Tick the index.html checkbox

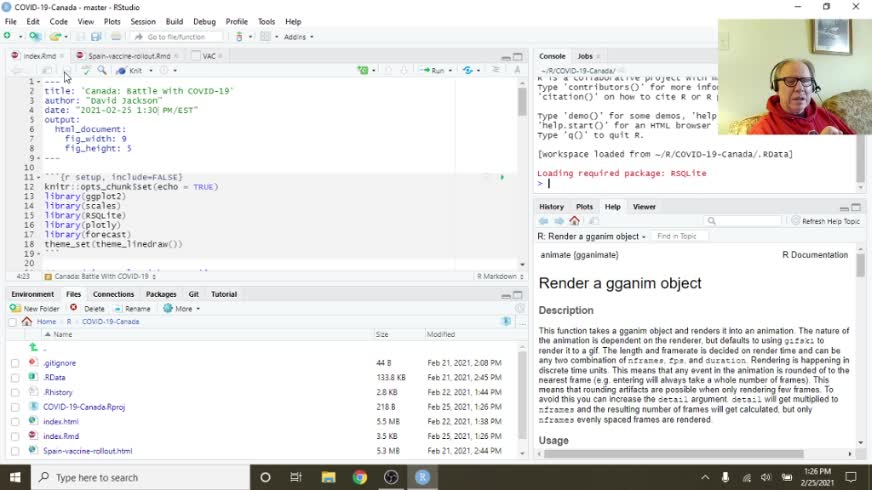coord(15,422)
